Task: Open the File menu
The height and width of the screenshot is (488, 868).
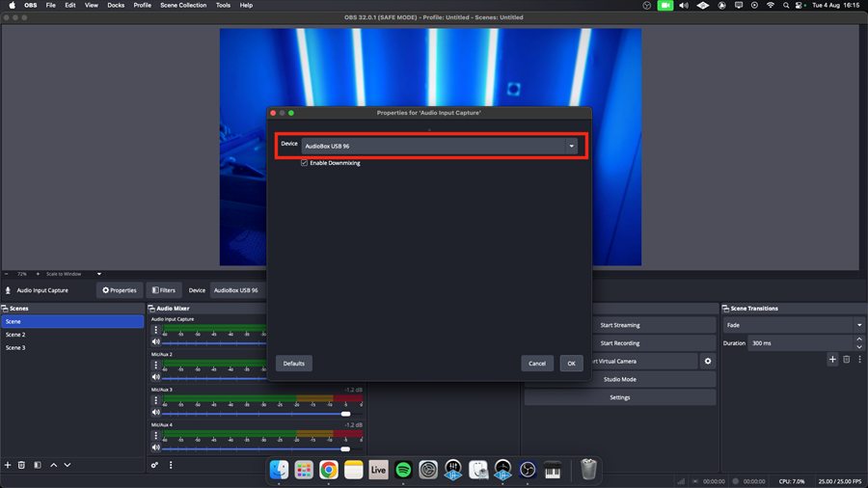Action: pyautogui.click(x=50, y=5)
